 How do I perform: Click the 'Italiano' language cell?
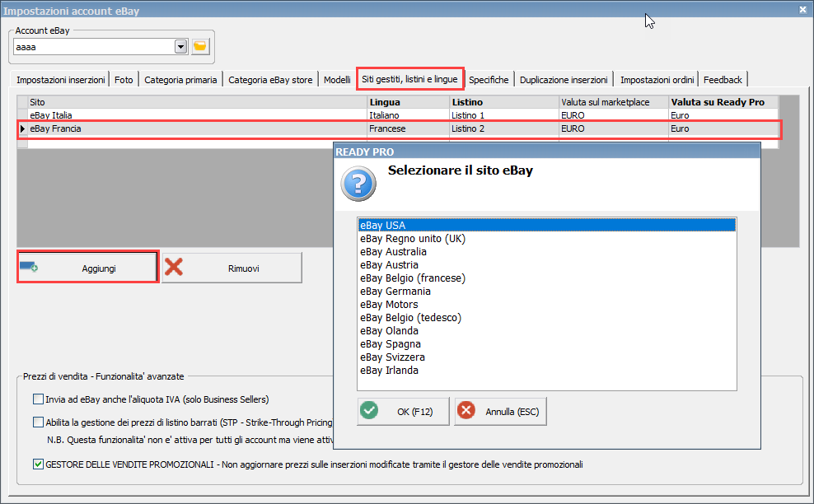[408, 115]
